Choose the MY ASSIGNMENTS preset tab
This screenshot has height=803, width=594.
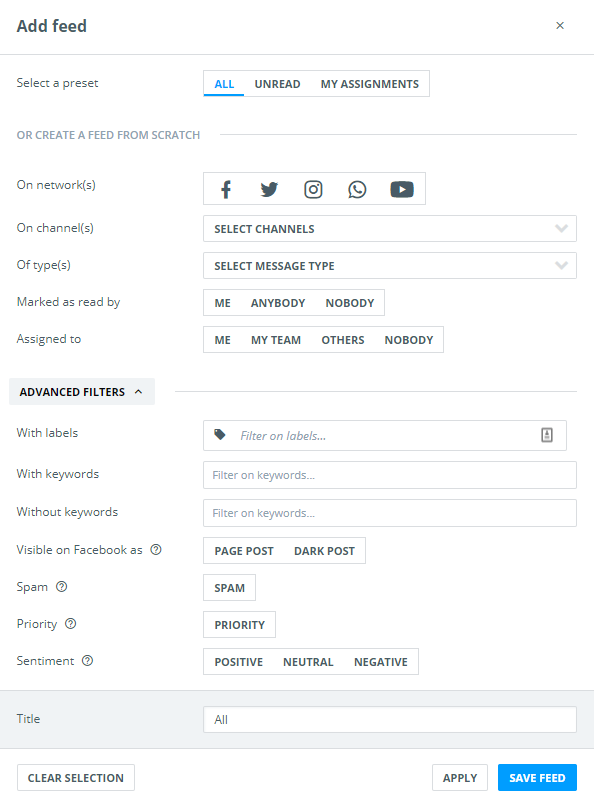(370, 84)
